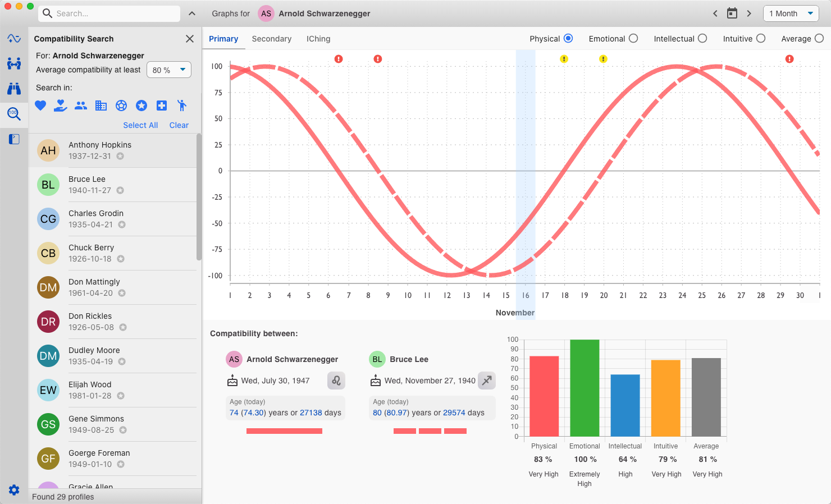Toggle the walking person search category icon

[181, 106]
